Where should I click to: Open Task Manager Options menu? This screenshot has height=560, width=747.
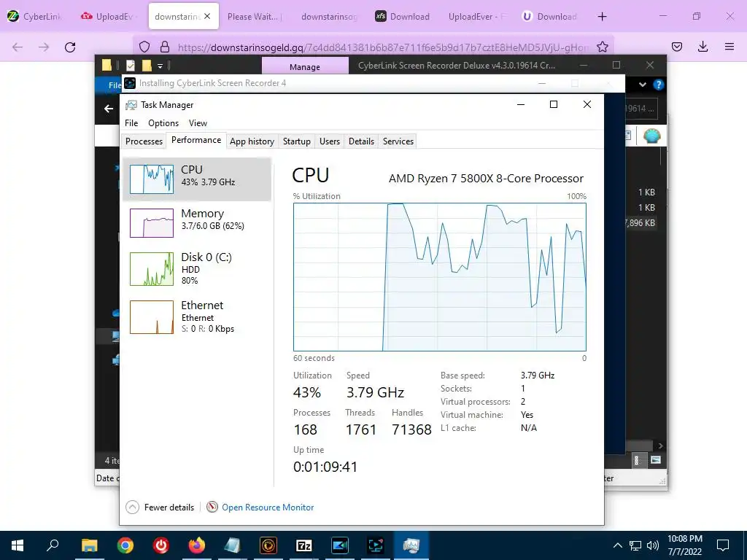[163, 122]
